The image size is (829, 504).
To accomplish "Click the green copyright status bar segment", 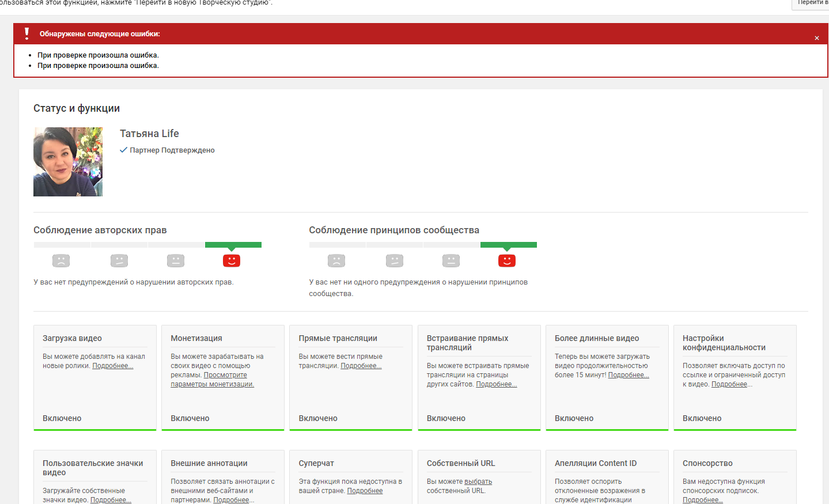I will click(x=233, y=245).
